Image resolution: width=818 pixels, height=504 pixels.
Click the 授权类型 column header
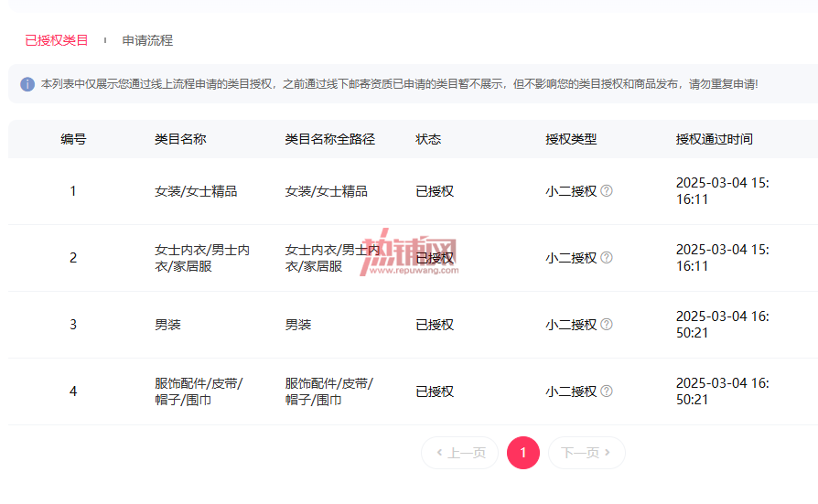pos(571,139)
